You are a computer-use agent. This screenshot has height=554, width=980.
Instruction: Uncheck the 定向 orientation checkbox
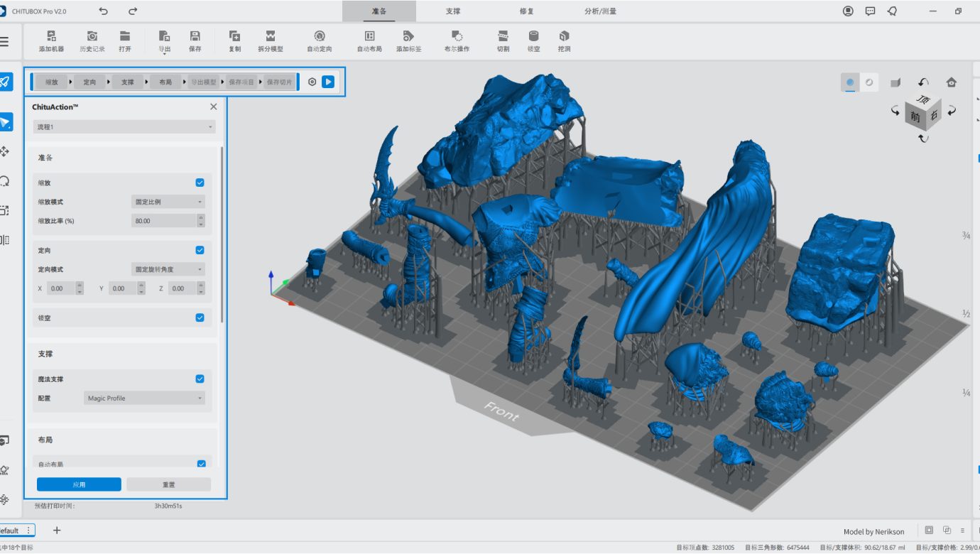click(x=200, y=250)
